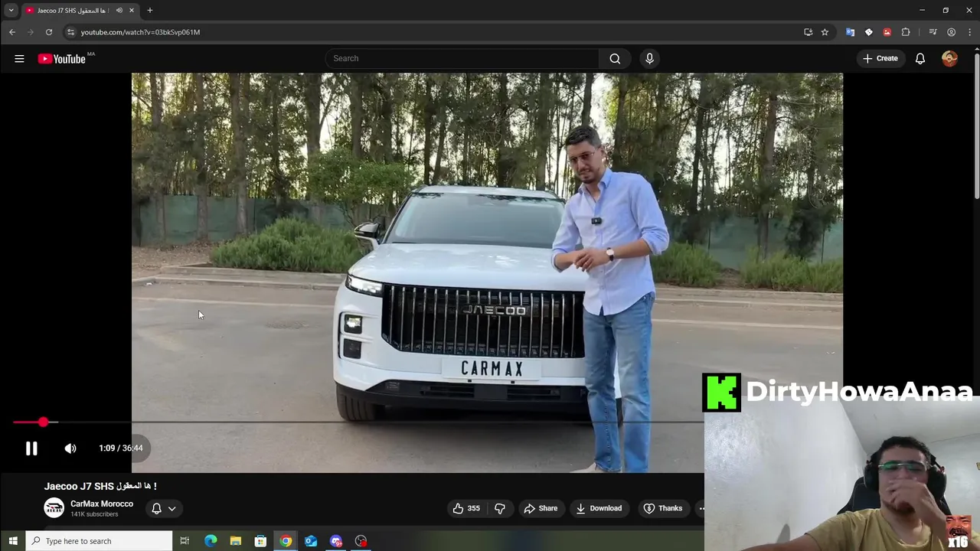Viewport: 980px width, 551px height.
Task: Open Discord from the taskbar
Action: tap(336, 541)
